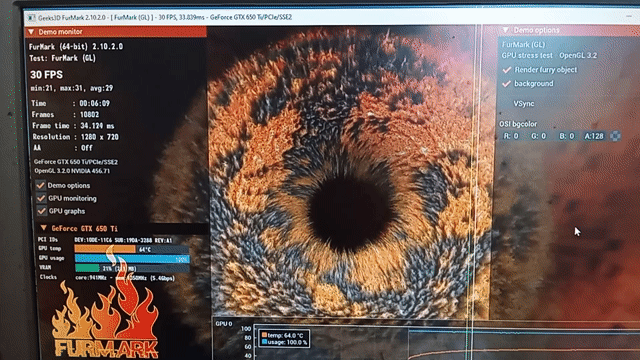
Task: Disable Render furry object option
Action: point(507,70)
